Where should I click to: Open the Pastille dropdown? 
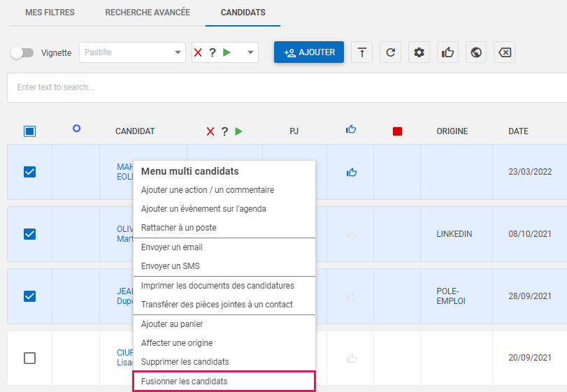pos(132,52)
